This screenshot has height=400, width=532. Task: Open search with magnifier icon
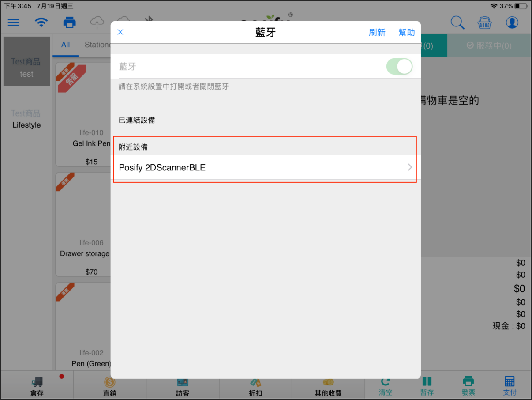pos(457,23)
